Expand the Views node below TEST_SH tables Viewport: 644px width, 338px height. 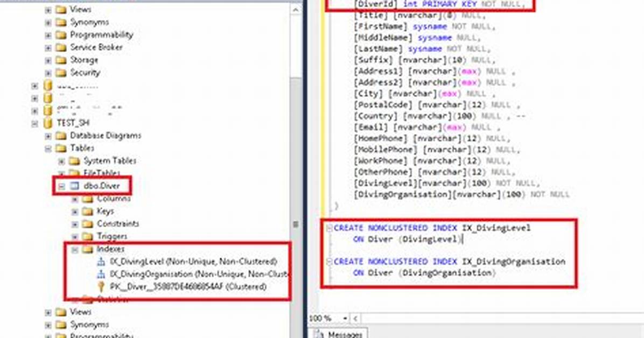(x=48, y=312)
